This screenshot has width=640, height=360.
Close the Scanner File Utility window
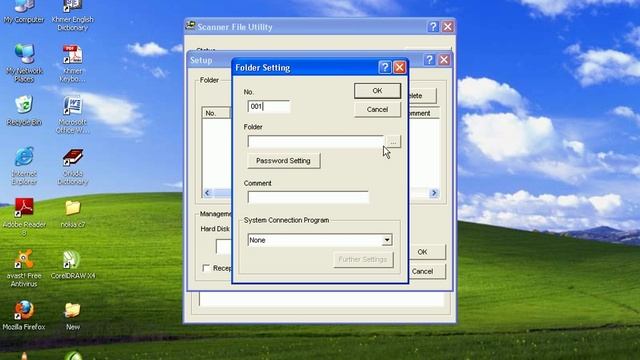pyautogui.click(x=448, y=27)
